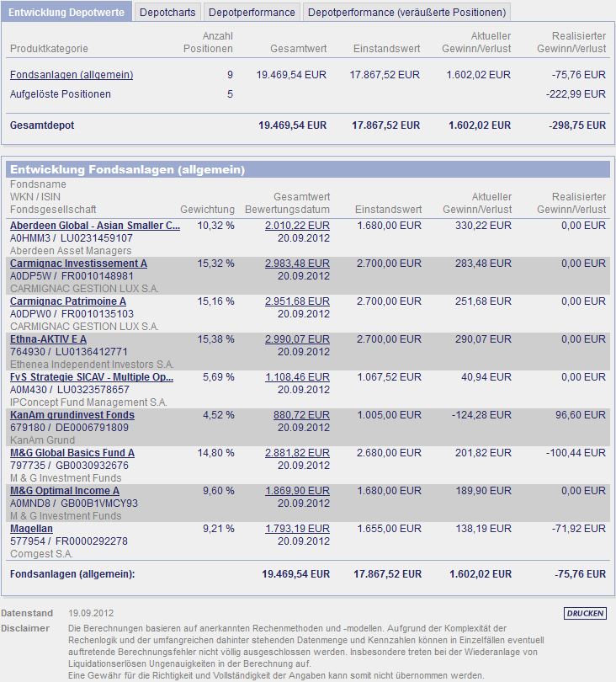
Task: Open the Depotperformance tab
Action: coord(252,12)
